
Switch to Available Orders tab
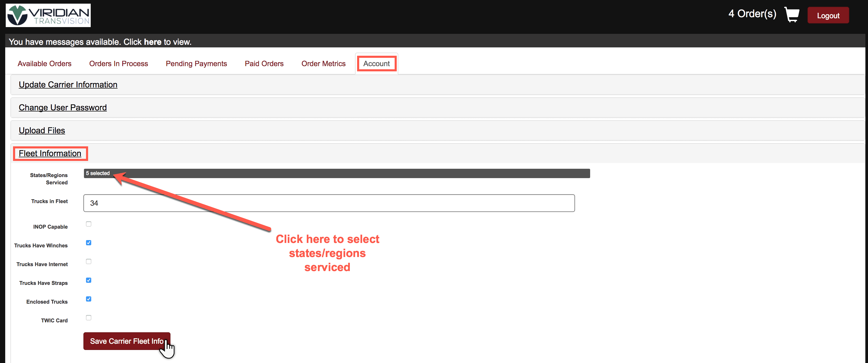pyautogui.click(x=45, y=64)
